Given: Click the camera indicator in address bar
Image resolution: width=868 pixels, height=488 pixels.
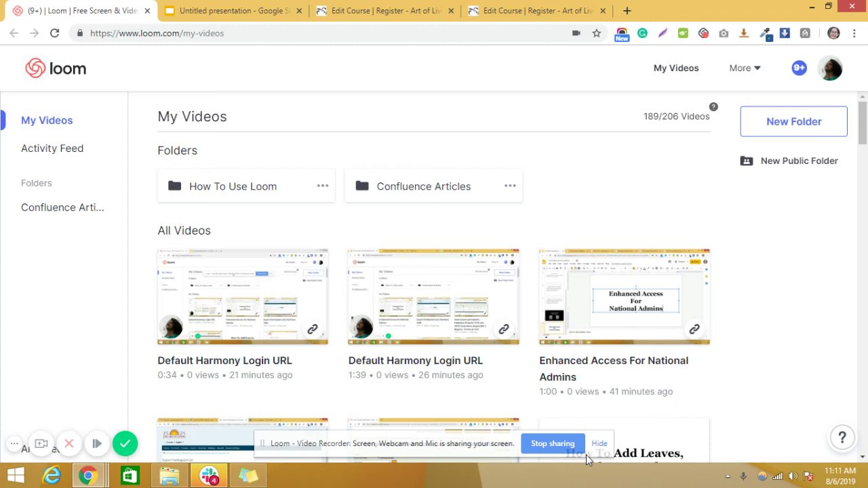Looking at the screenshot, I should pos(576,33).
